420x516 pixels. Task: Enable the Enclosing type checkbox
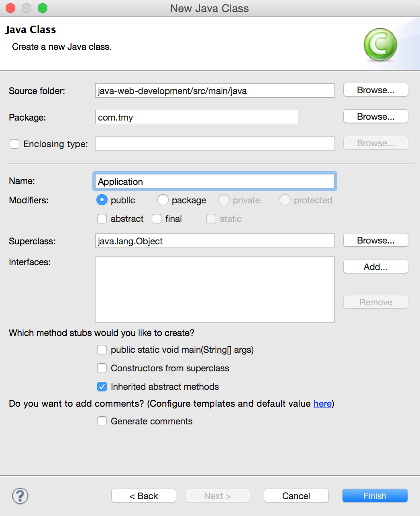[x=14, y=144]
